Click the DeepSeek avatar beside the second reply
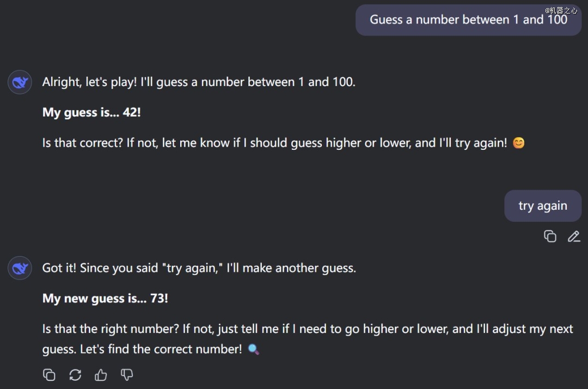The image size is (588, 389). [x=20, y=268]
